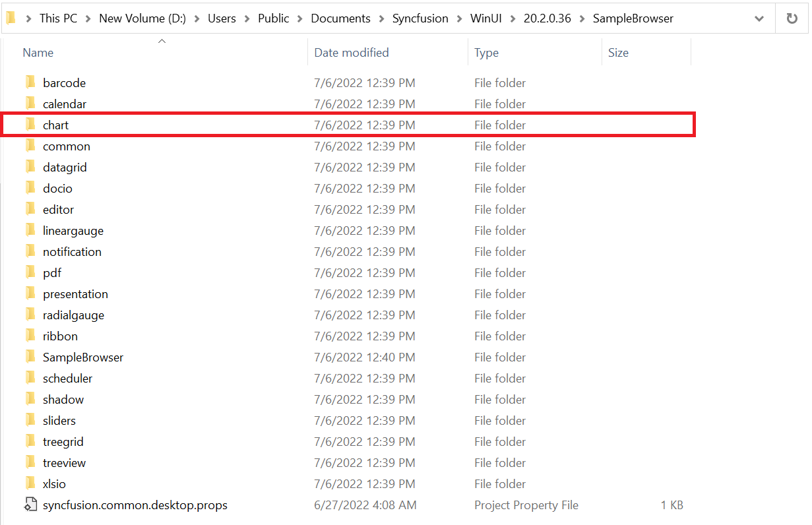812x525 pixels.
Task: Expand the chevron after Users breadcrumb
Action: click(x=247, y=18)
